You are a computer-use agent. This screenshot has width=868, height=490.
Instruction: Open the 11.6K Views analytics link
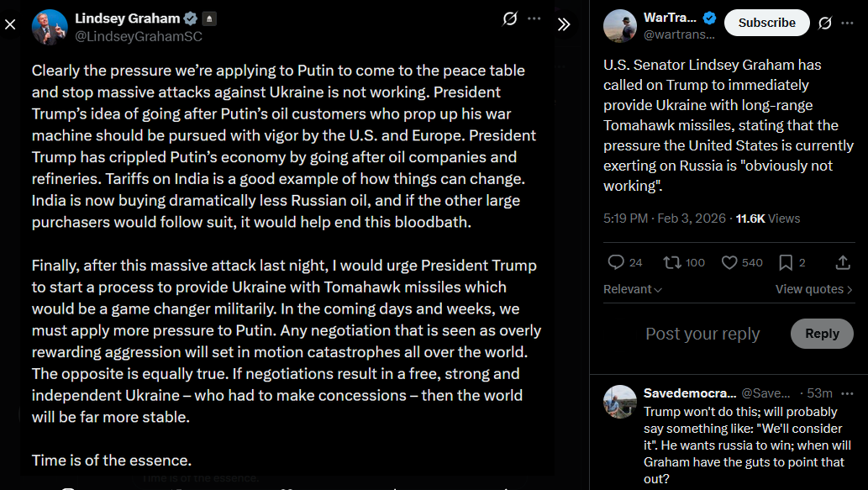coord(768,219)
